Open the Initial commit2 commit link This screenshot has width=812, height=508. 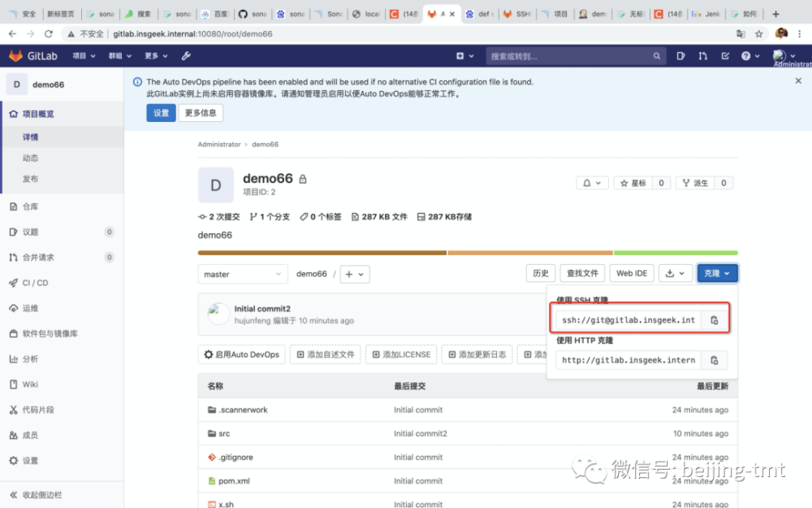point(262,308)
